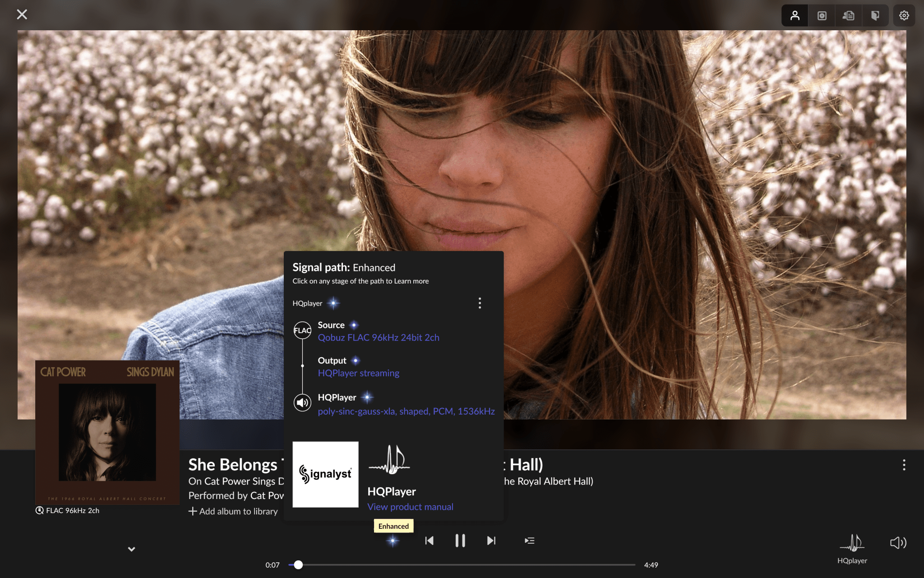Open poly-sinc-gauss-xla filter details link

(x=406, y=411)
